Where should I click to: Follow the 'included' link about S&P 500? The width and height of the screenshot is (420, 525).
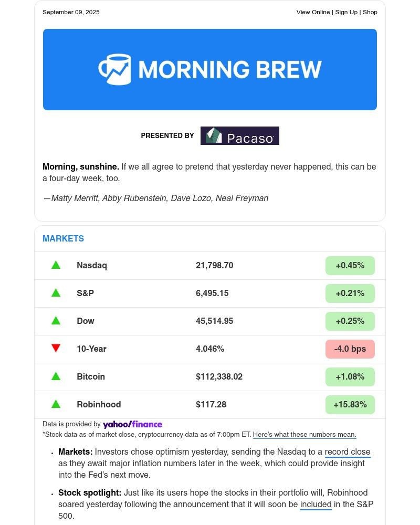316,505
